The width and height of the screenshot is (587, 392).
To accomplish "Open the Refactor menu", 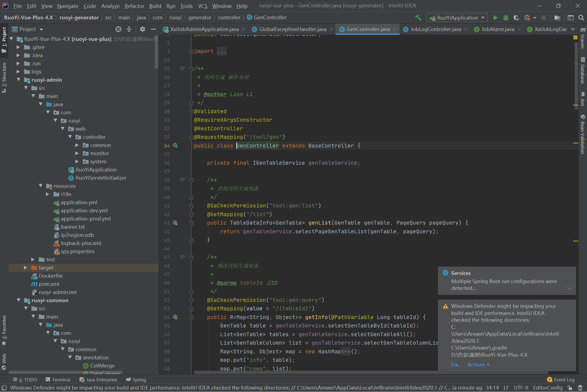I will 134,6.
